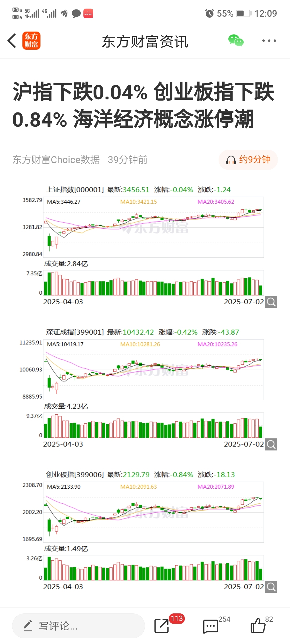Tap the article headline about 沪指下跌0.04%
This screenshot has width=290, height=644.
point(143,105)
